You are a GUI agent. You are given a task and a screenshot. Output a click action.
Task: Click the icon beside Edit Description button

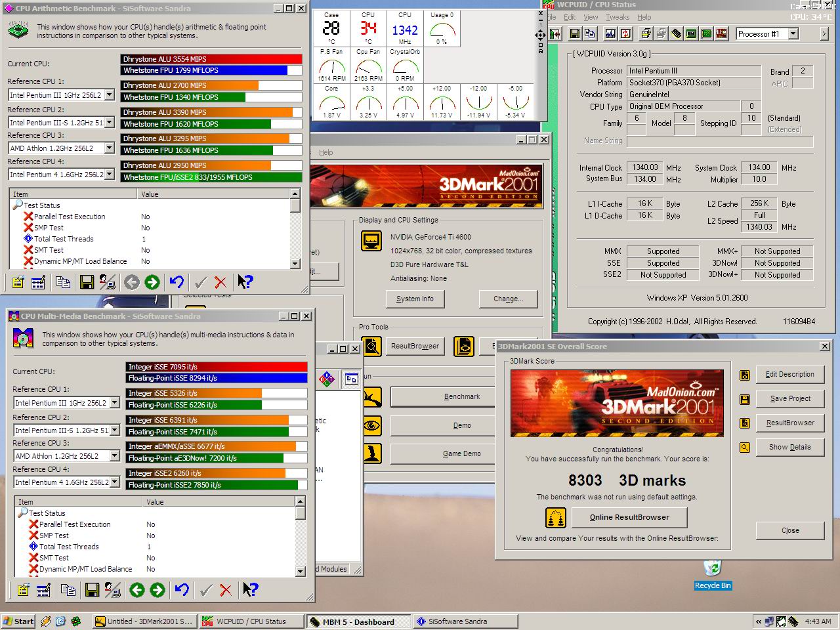click(x=745, y=375)
